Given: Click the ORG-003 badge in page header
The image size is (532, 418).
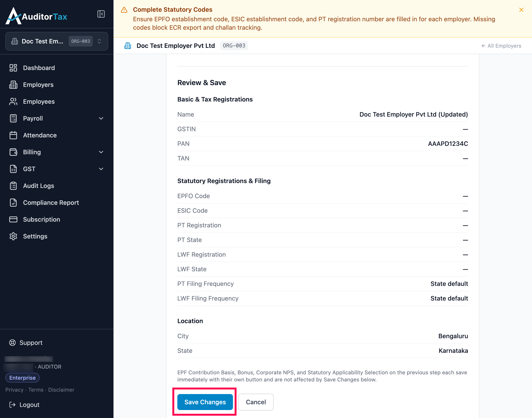Looking at the screenshot, I should (x=234, y=46).
